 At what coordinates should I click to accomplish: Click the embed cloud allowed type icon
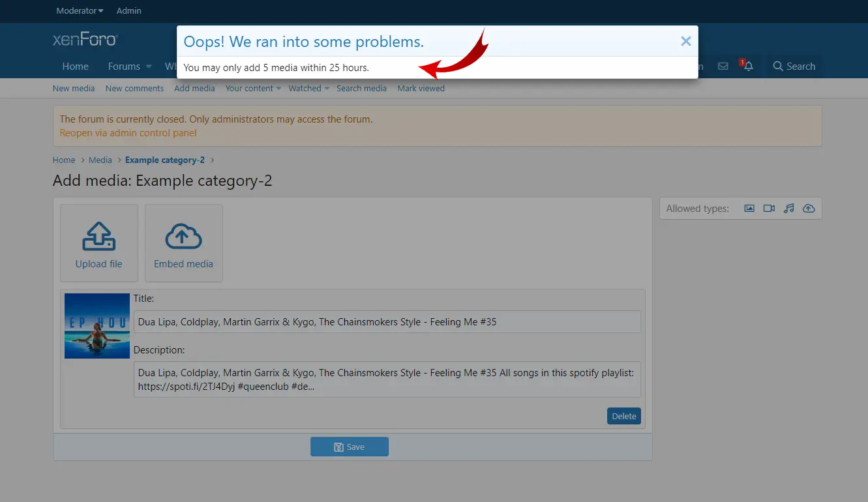(809, 209)
